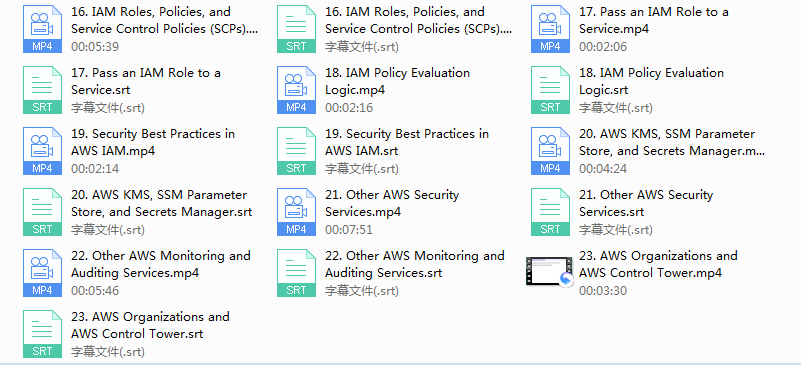Select file name 19. Security Best Practices IAM.mp4
The image size is (801, 365).
point(153,142)
